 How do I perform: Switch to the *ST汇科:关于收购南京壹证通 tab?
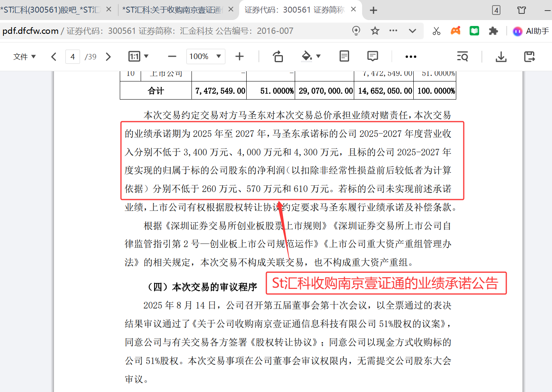[173, 9]
